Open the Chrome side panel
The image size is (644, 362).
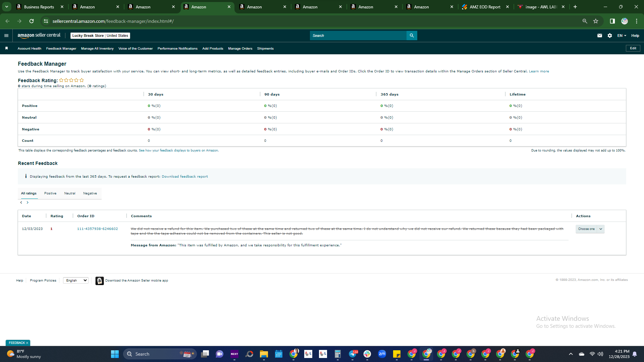click(612, 21)
